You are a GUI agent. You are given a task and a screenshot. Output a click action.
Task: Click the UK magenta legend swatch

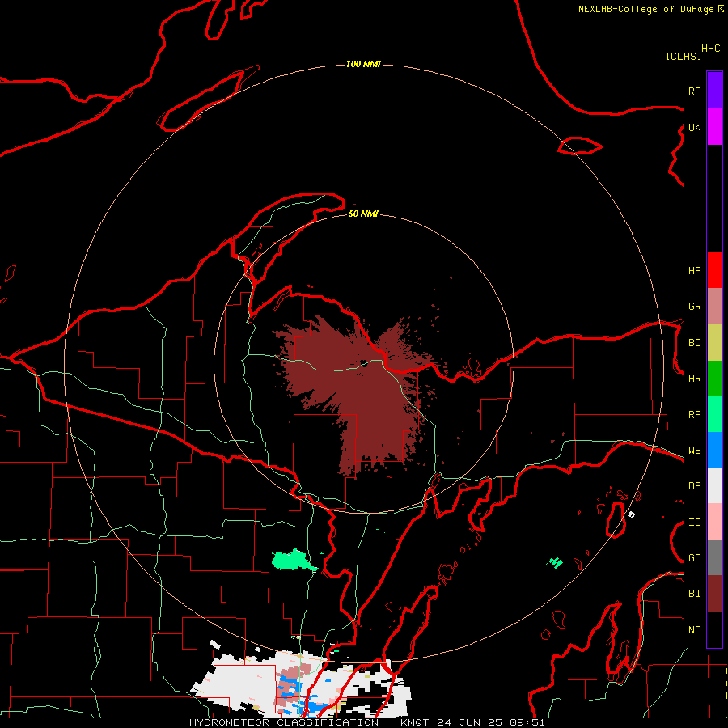tap(714, 127)
